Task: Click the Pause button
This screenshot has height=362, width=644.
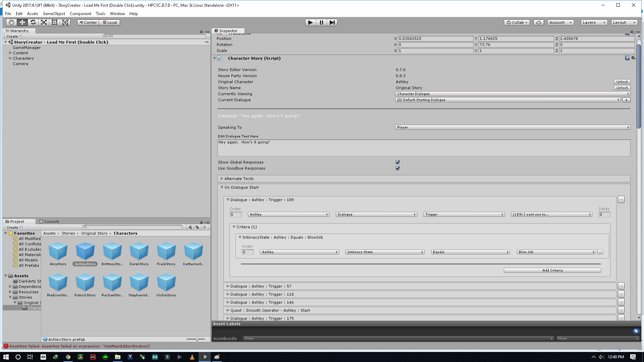Action: point(321,22)
